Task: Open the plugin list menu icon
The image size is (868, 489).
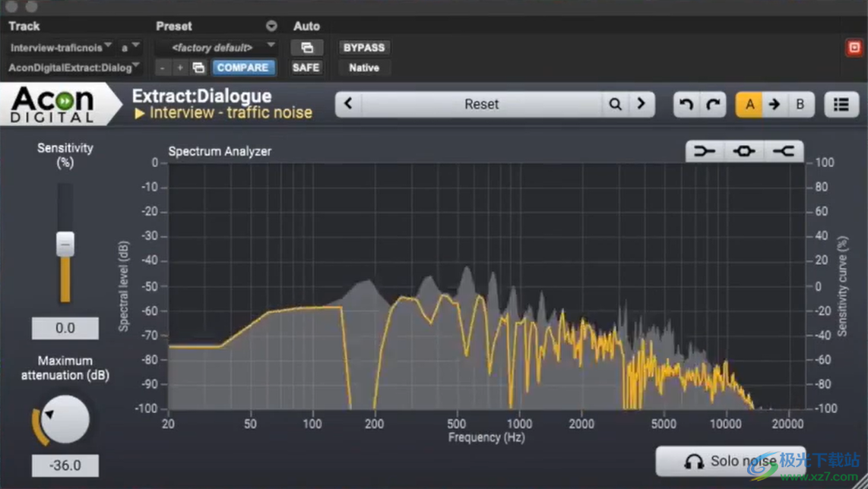Action: click(841, 105)
